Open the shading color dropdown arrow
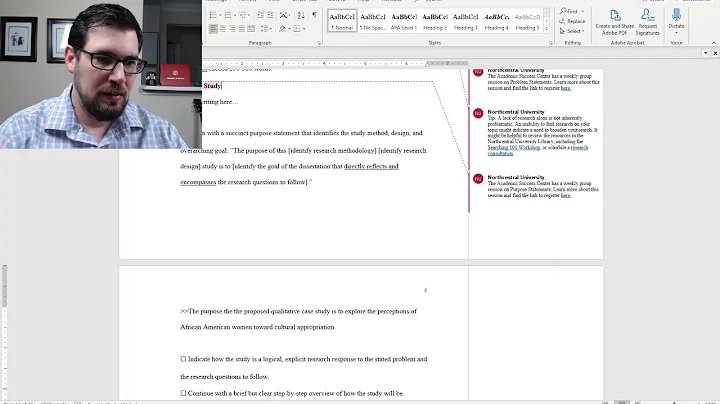Screen dimensions: 720x404 (x=289, y=28)
